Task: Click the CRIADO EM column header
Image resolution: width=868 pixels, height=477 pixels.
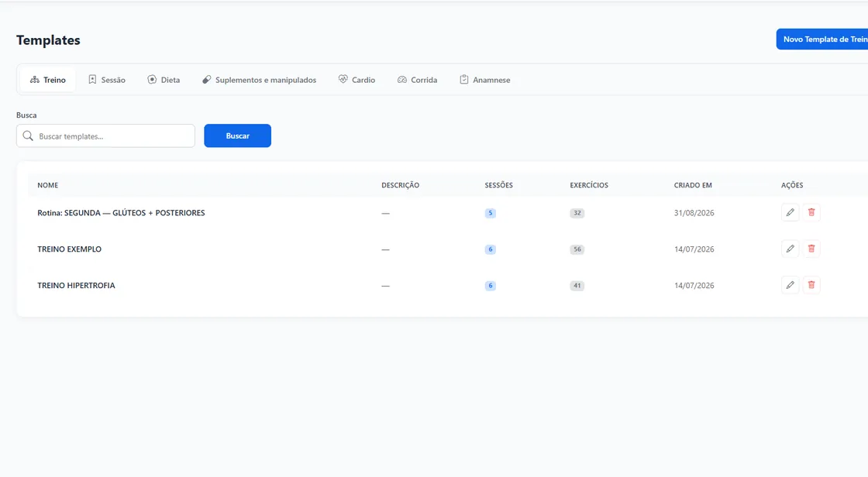Action: pyautogui.click(x=693, y=185)
